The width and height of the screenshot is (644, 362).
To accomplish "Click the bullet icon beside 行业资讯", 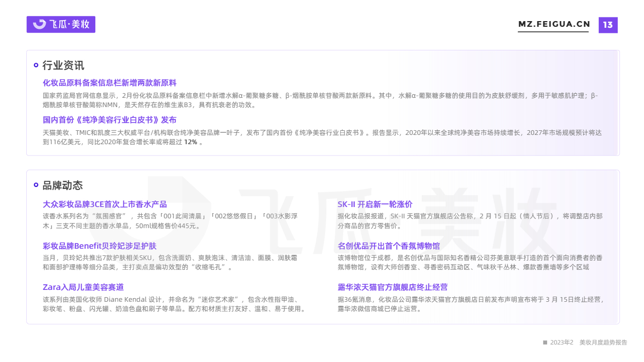I will 36,65.
